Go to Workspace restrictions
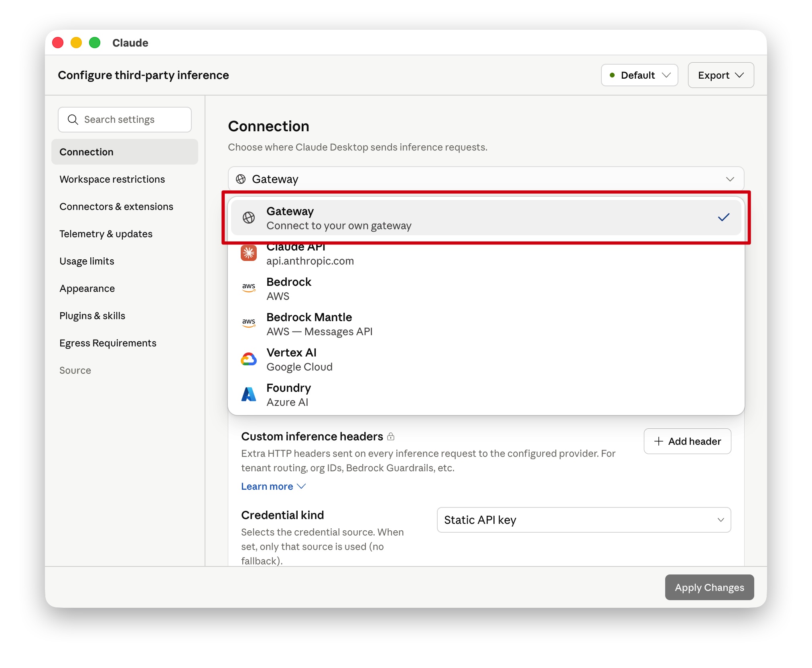Screen dimensions: 812x668 pos(125,179)
